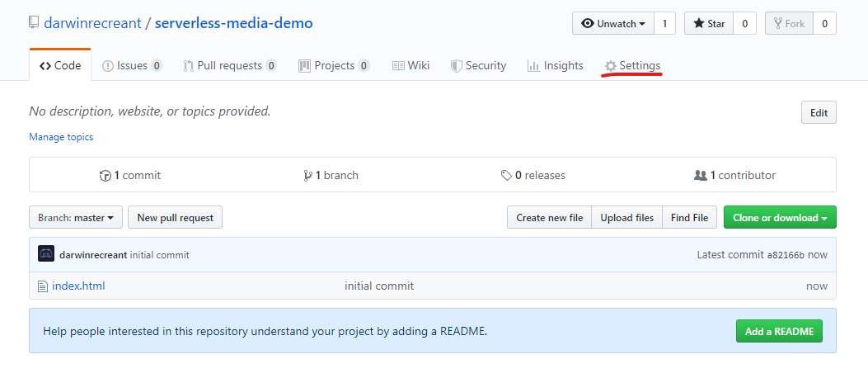Open the Security tab
The width and height of the screenshot is (868, 378).
coord(478,65)
